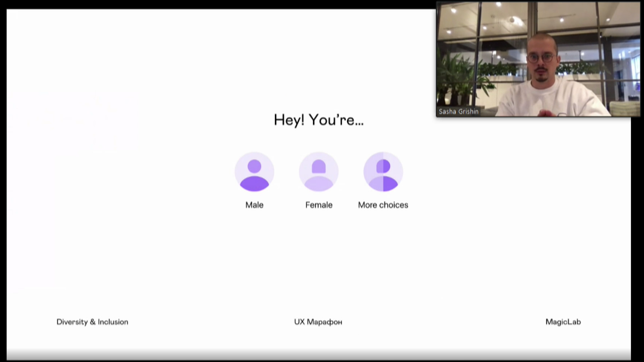Click the "Hey! You're..." heading
The width and height of the screenshot is (644, 362).
coord(318,120)
